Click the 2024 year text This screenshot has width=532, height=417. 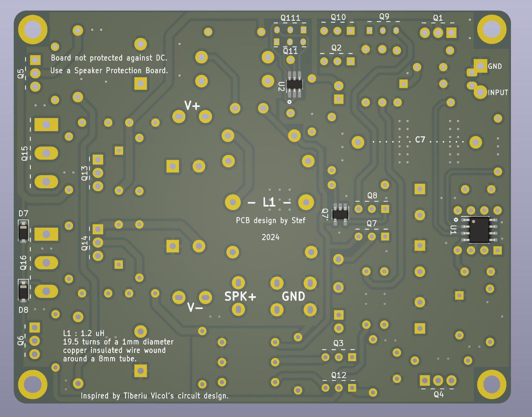271,237
